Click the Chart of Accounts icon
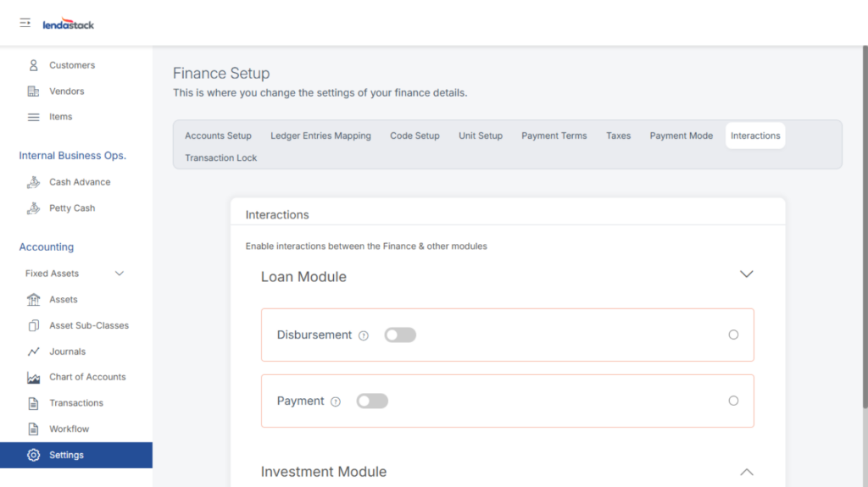The width and height of the screenshot is (868, 487). click(x=34, y=378)
